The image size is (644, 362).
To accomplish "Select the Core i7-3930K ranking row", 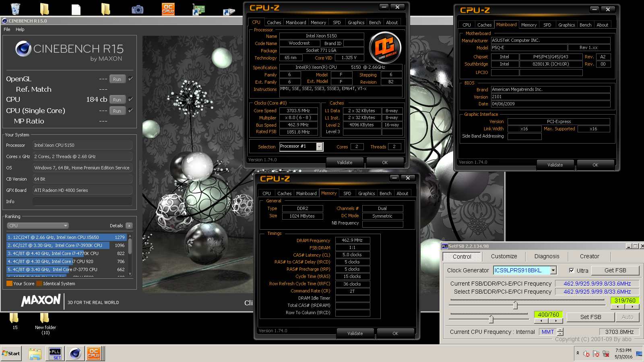I will point(66,245).
